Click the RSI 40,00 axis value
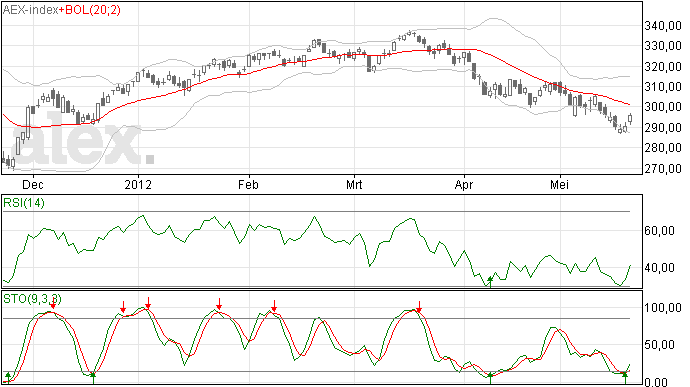The height and width of the screenshot is (387, 690). pyautogui.click(x=659, y=268)
